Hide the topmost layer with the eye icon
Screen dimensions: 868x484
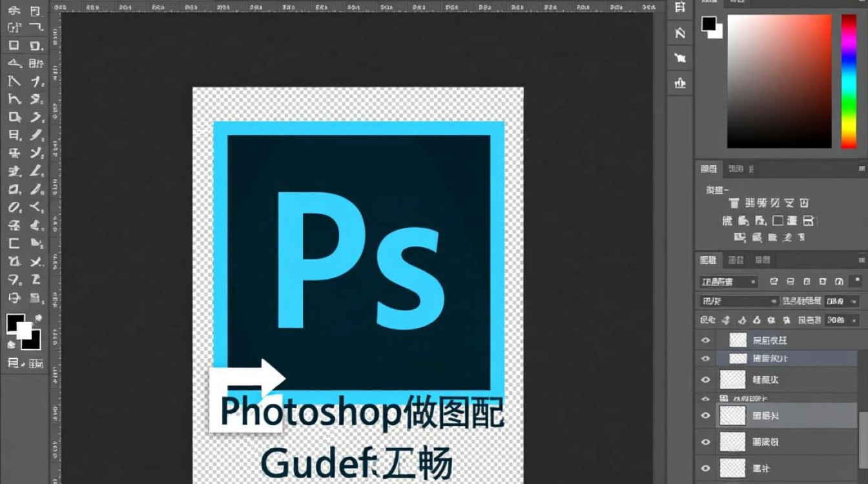point(705,340)
